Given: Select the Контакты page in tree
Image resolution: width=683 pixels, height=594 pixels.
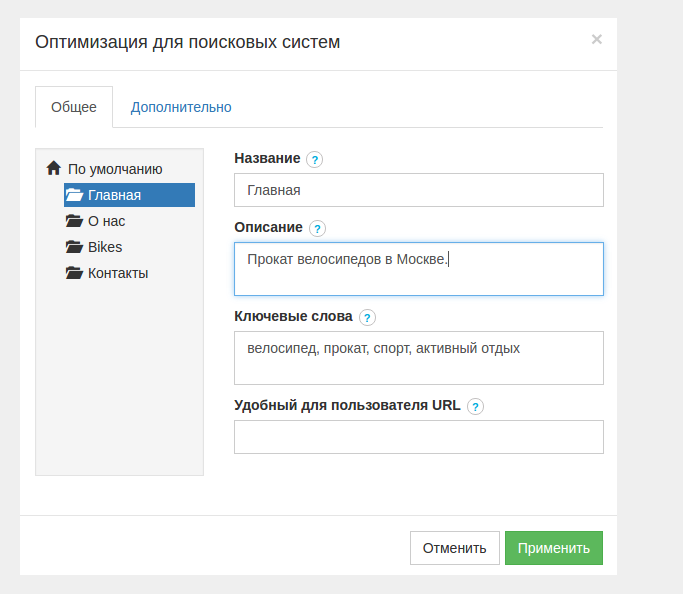Looking at the screenshot, I should point(118,273).
